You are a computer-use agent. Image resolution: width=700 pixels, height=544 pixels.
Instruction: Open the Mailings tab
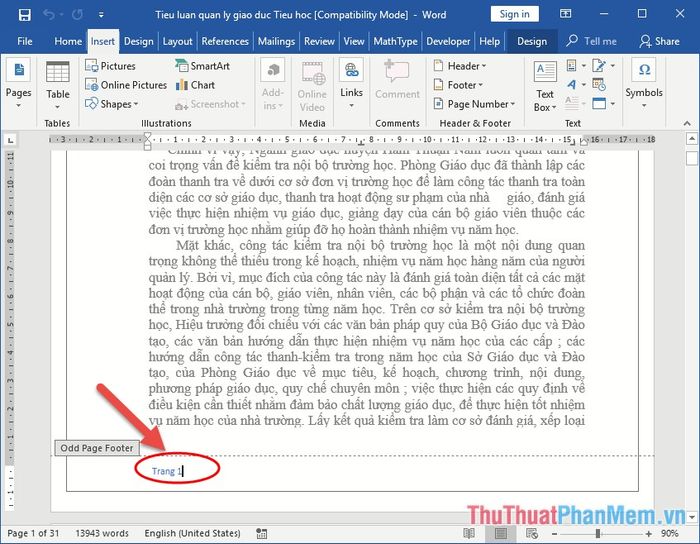pos(276,42)
